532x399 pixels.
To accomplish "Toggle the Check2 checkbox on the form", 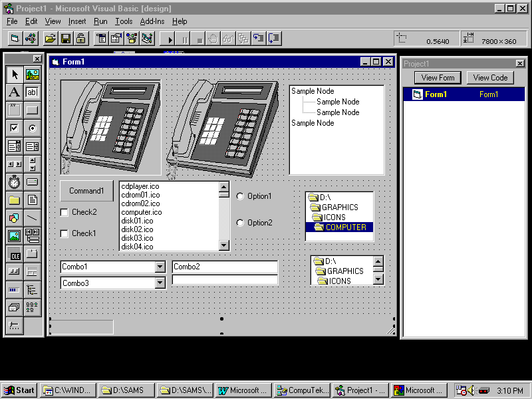I will (65, 212).
